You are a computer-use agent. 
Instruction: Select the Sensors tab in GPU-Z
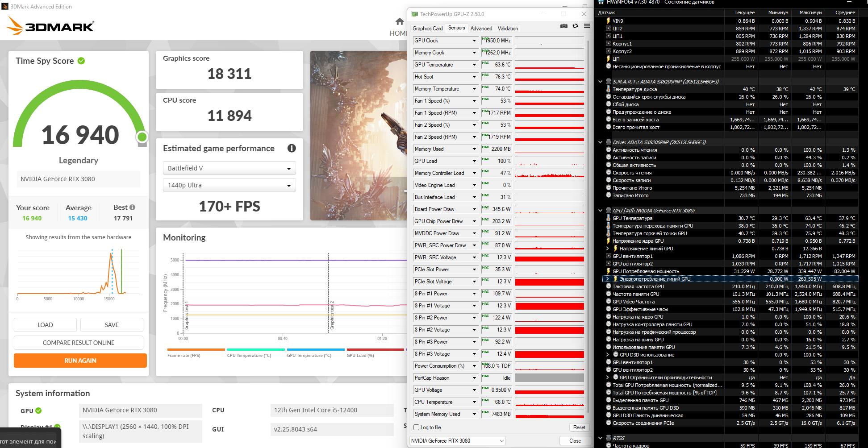[456, 28]
